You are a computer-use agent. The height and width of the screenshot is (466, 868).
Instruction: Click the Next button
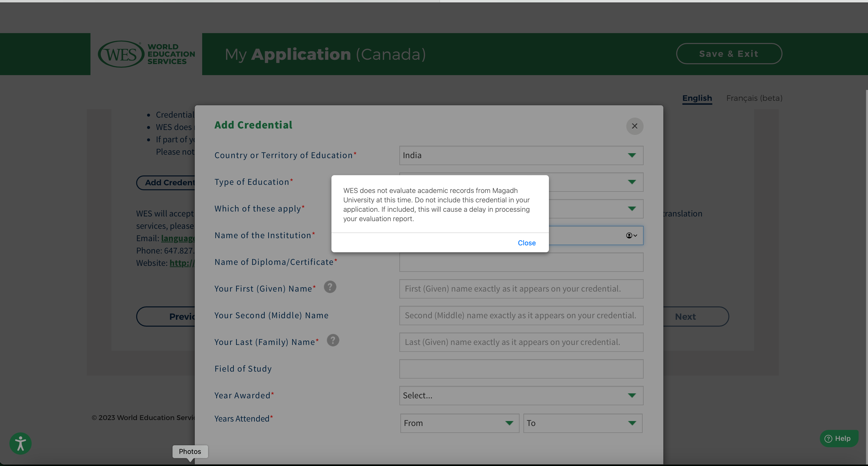coord(696,317)
